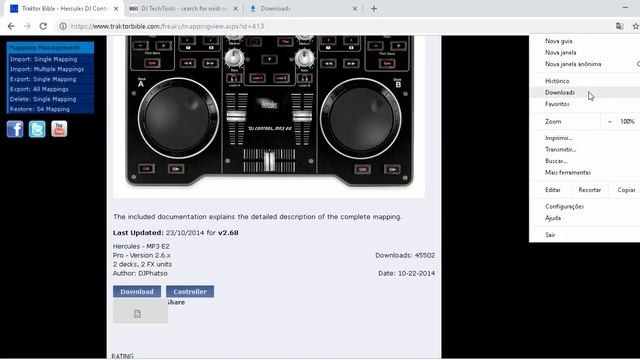Click the blue Controller button

[190, 291]
